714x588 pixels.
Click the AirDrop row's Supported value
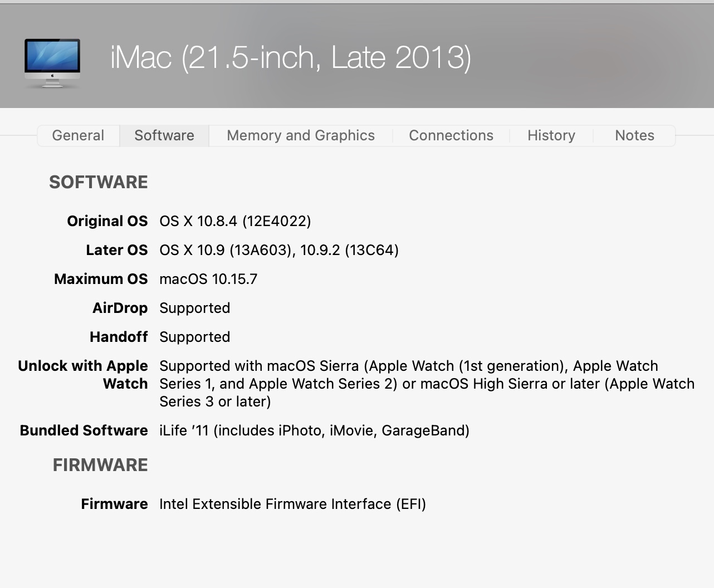tap(194, 308)
